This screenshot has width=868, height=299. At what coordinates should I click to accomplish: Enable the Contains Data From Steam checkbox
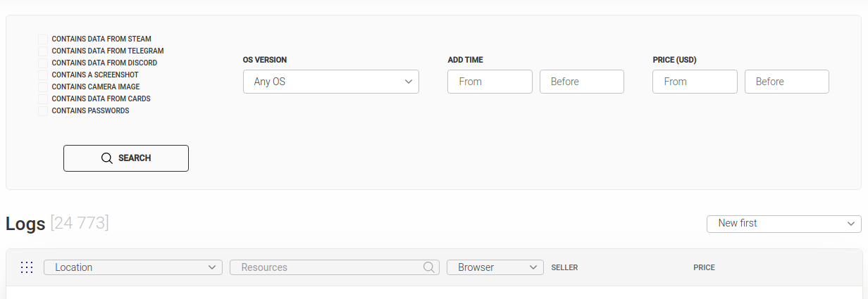pyautogui.click(x=43, y=39)
